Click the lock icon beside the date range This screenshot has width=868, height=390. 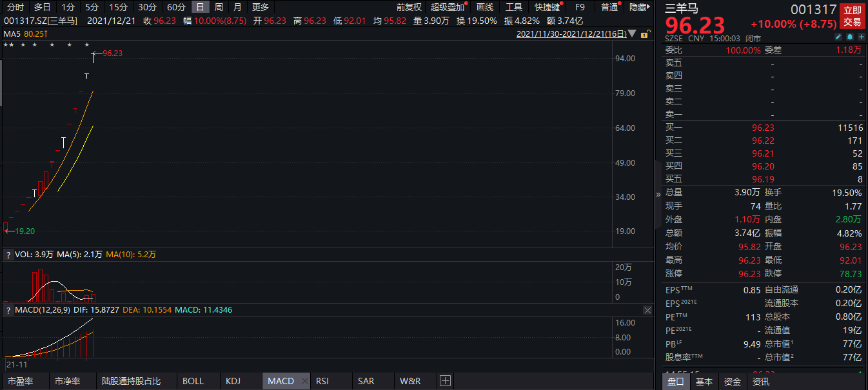tap(644, 34)
